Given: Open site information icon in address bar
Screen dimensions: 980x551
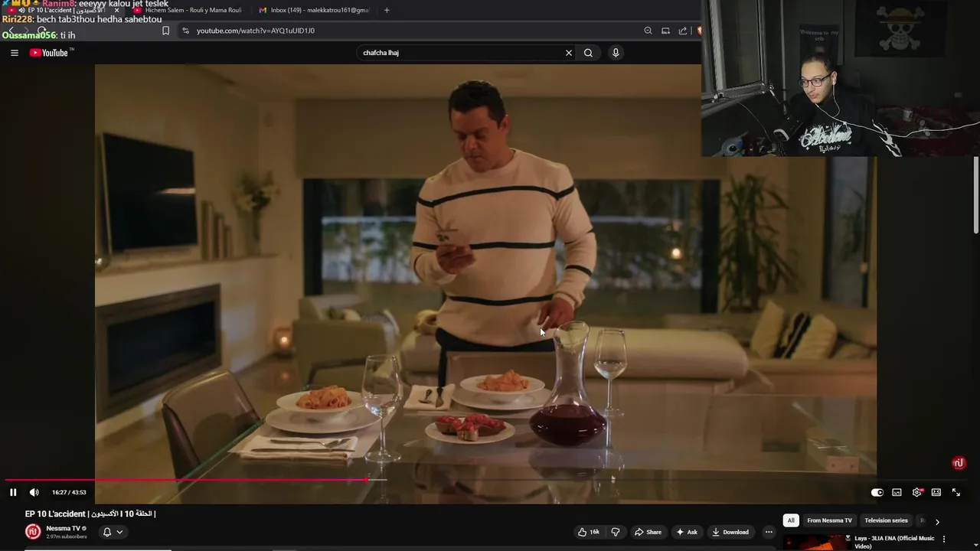Looking at the screenshot, I should 185,31.
